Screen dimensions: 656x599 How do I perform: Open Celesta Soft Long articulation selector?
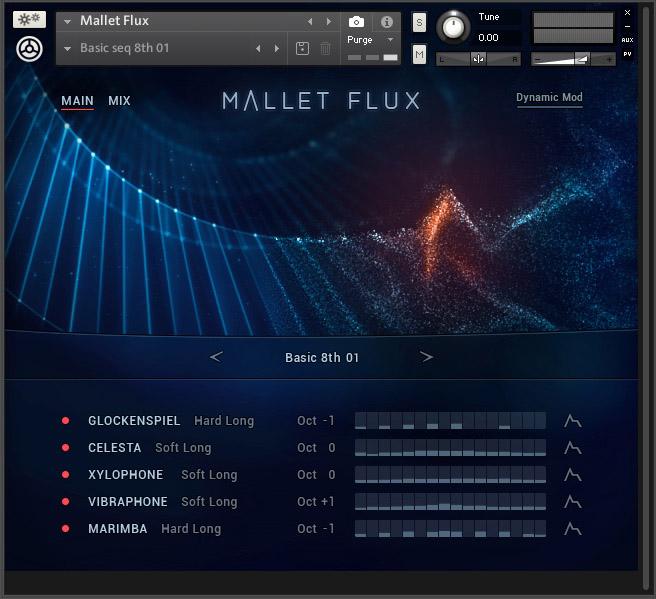(x=183, y=448)
